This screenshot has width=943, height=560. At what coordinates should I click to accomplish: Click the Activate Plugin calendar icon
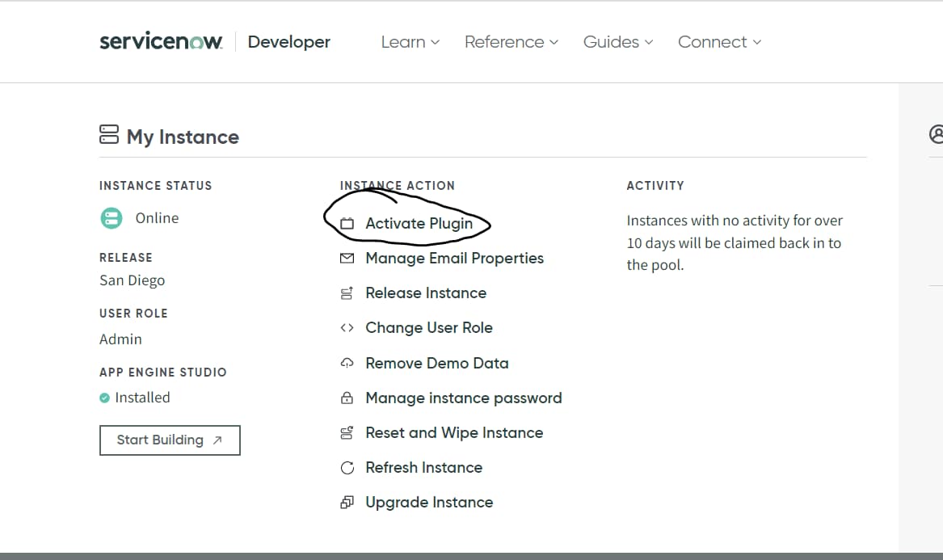[347, 224]
